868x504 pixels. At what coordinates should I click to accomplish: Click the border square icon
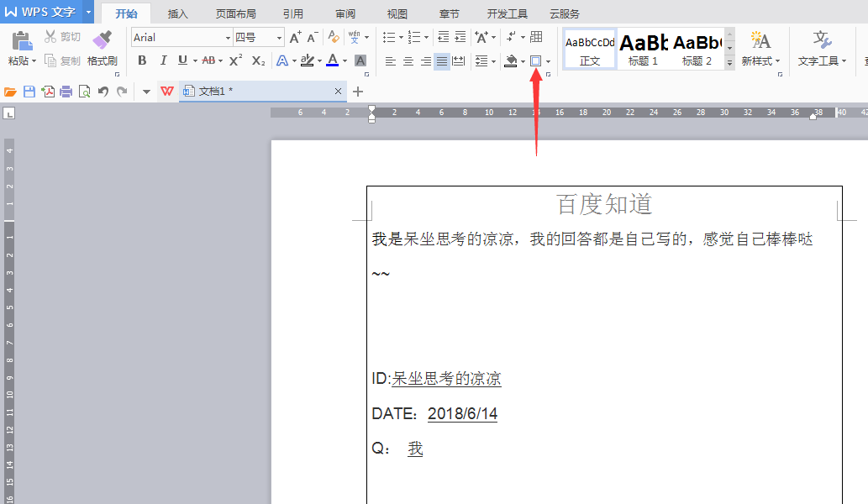(x=535, y=60)
